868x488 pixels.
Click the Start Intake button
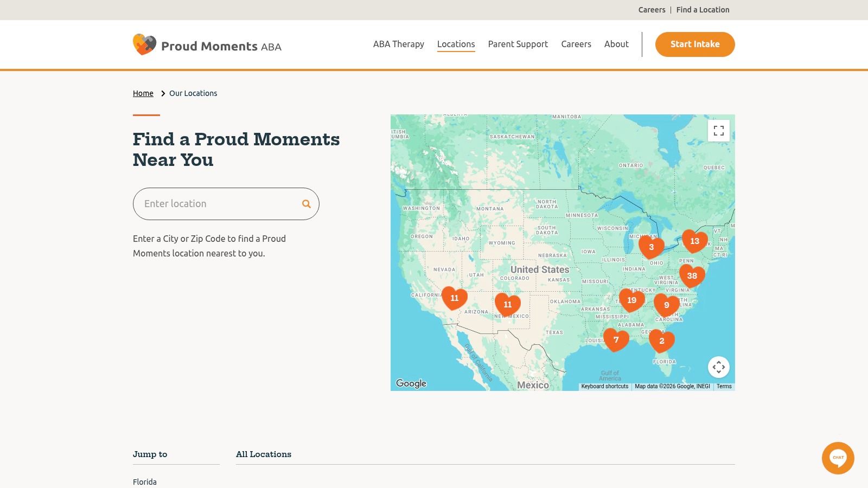click(695, 44)
